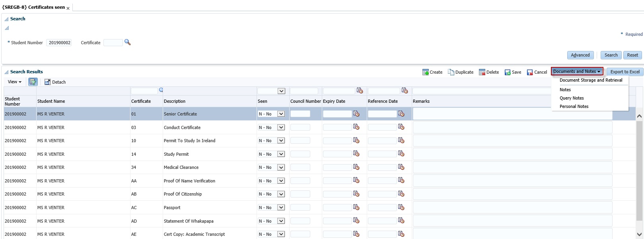Open the Seen filter dropdown above column
Image resolution: width=644 pixels, height=239 pixels.
pyautogui.click(x=281, y=91)
